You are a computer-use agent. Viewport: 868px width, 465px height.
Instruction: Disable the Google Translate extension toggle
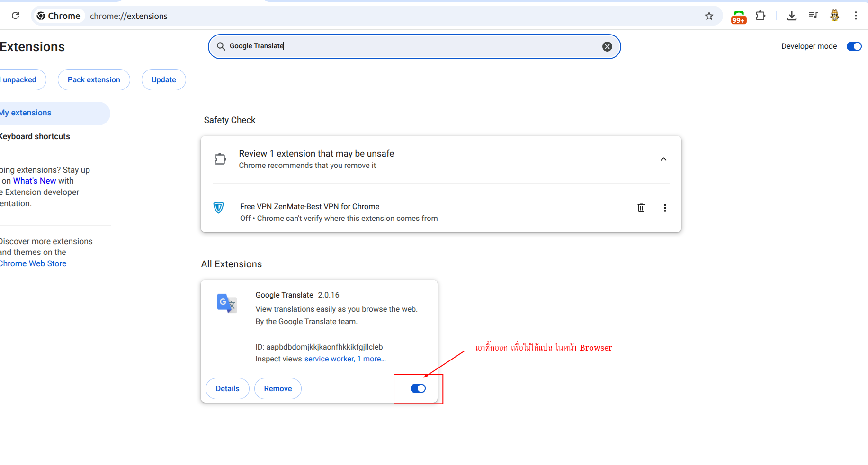418,388
